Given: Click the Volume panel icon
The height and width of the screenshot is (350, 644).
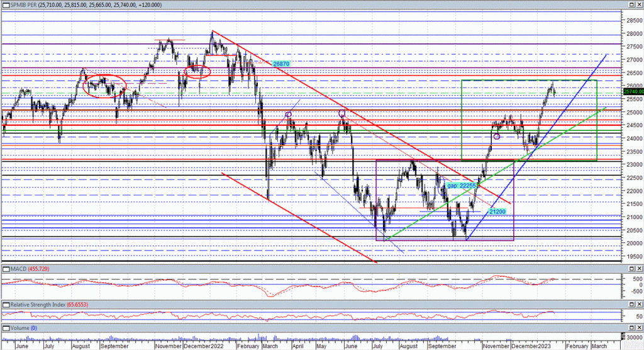Looking at the screenshot, I should click(6, 328).
